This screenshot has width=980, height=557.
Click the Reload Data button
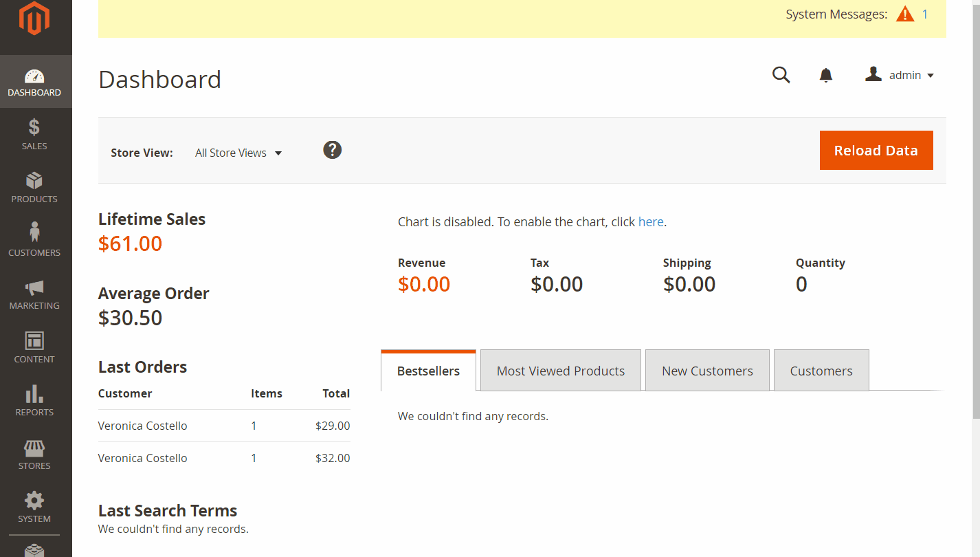click(x=876, y=150)
